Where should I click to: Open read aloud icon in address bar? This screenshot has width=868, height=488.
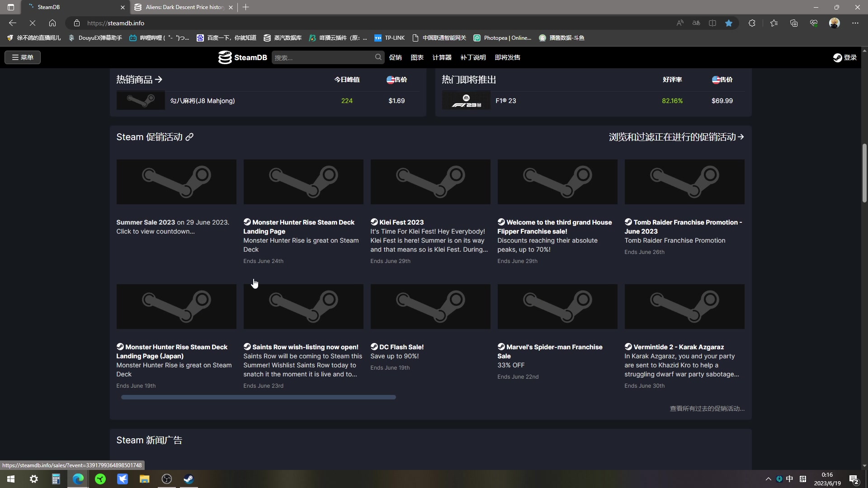pyautogui.click(x=680, y=23)
